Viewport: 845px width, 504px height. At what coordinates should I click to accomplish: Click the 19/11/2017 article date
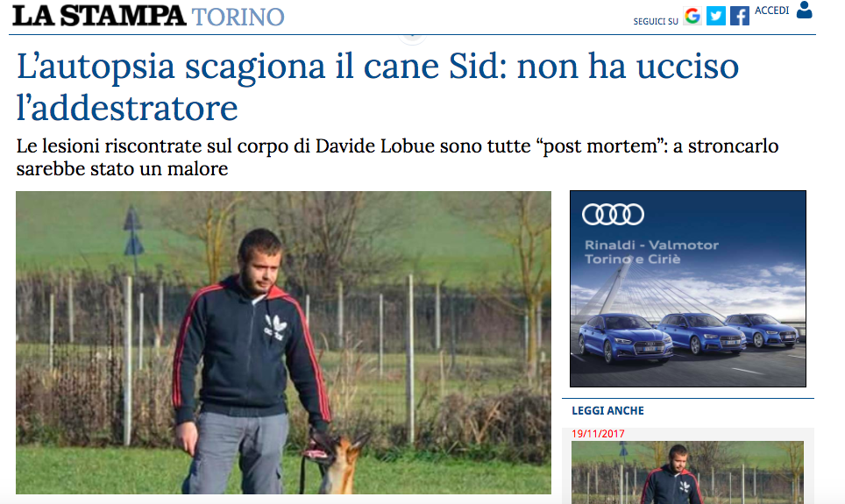click(598, 433)
